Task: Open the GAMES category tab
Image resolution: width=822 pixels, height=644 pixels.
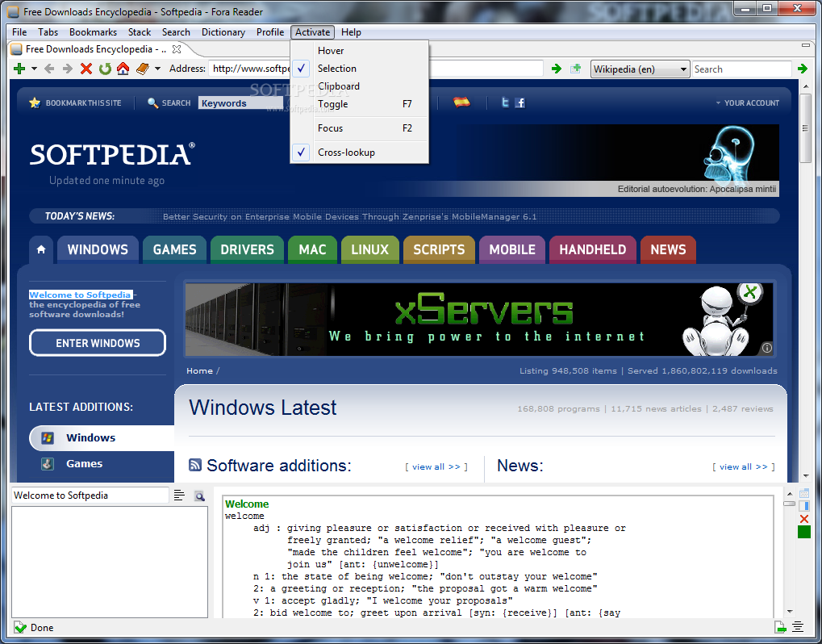Action: pos(174,249)
